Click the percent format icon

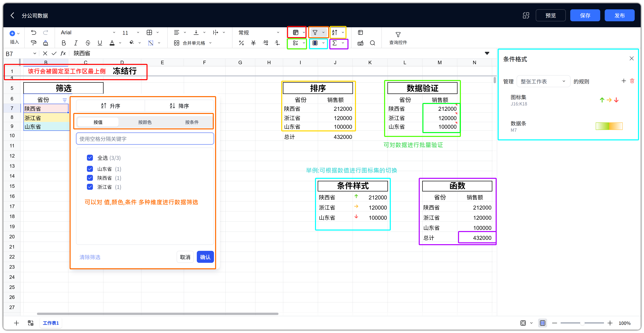[241, 43]
